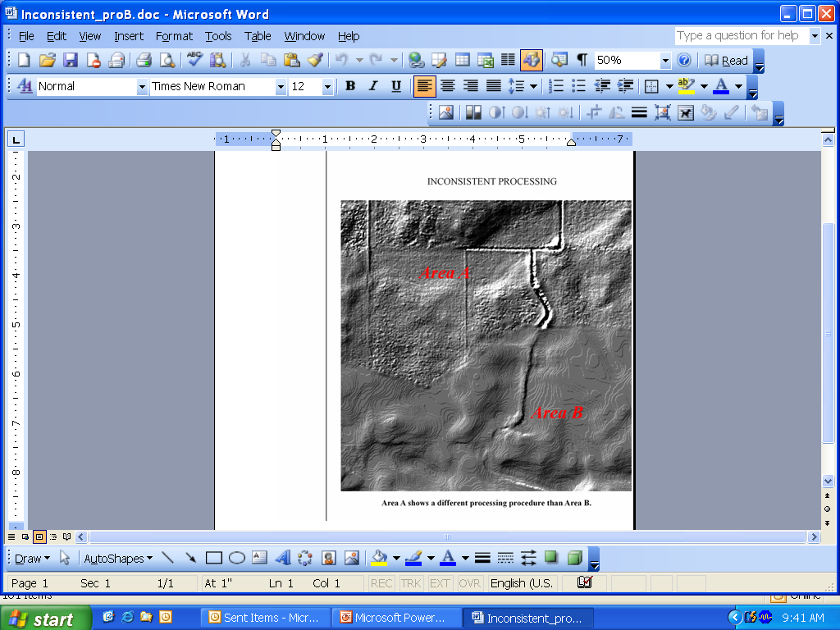Toggle Bold formatting
The height and width of the screenshot is (630, 840).
pyautogui.click(x=350, y=86)
